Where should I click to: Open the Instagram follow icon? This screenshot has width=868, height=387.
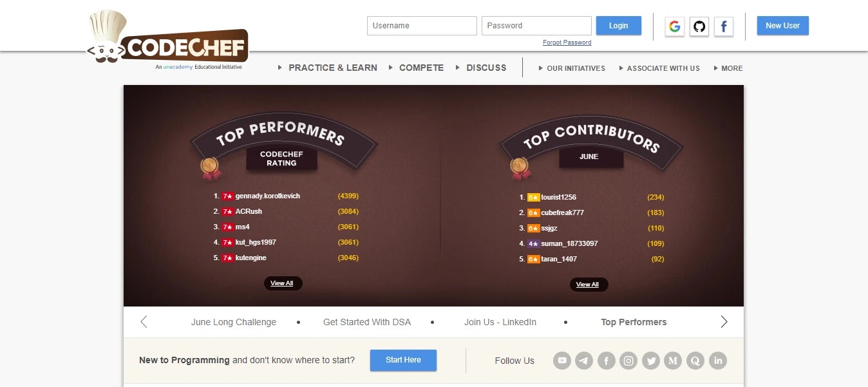click(x=628, y=361)
